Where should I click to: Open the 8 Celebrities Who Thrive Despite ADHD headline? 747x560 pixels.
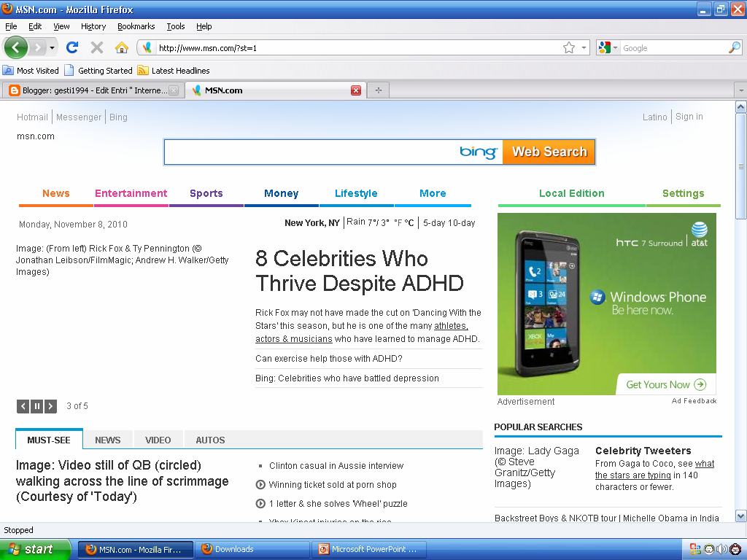(x=359, y=271)
